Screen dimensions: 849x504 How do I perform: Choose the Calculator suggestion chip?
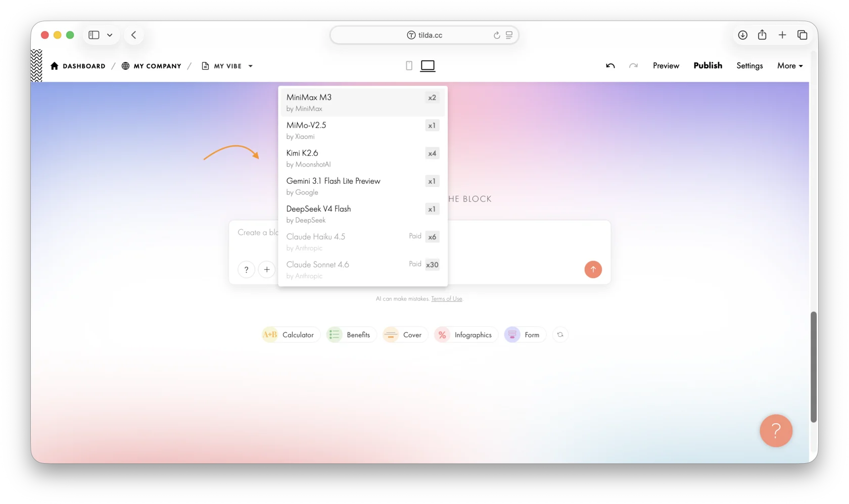pos(291,335)
